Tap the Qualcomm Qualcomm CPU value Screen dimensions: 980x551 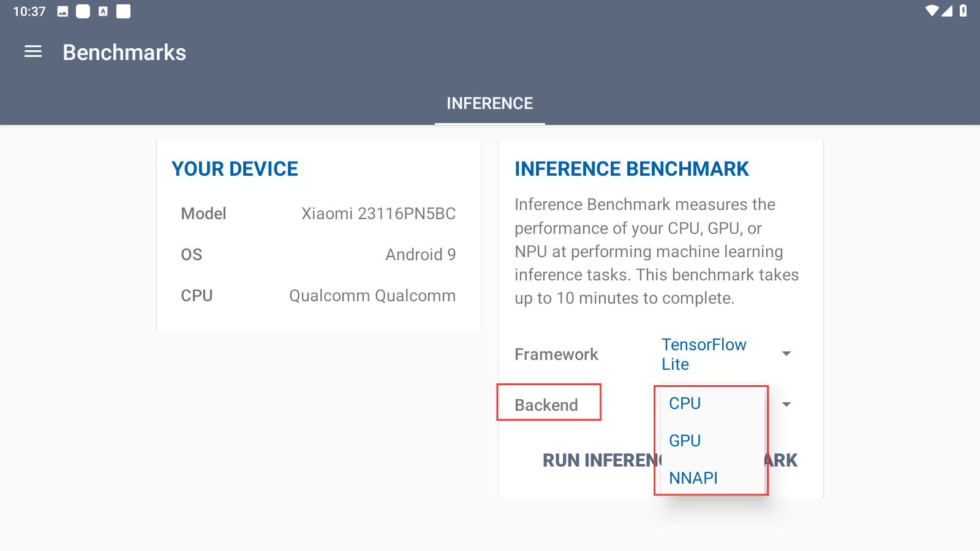[x=372, y=296]
